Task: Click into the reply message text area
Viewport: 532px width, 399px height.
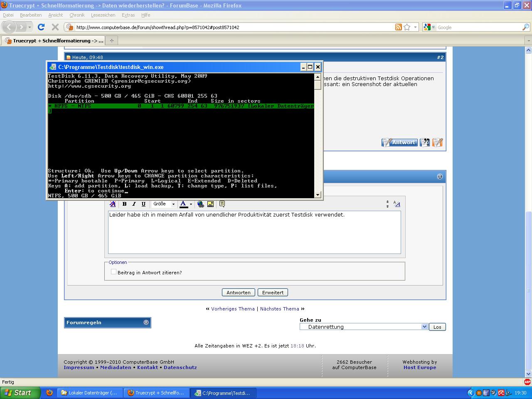Action: (254, 232)
